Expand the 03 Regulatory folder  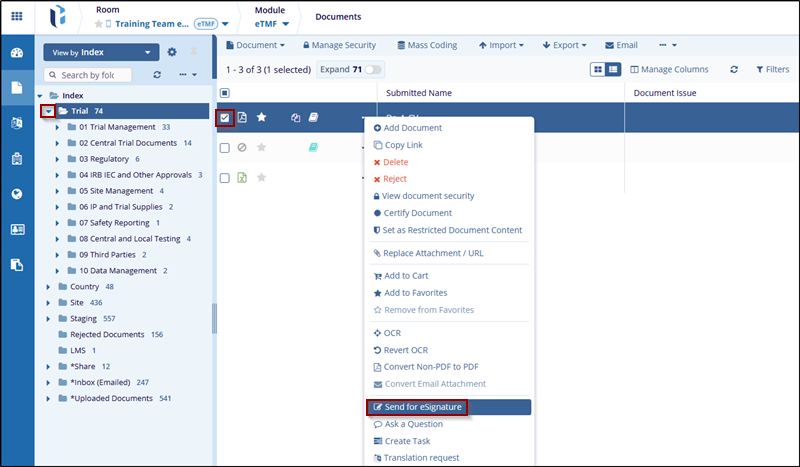click(58, 159)
